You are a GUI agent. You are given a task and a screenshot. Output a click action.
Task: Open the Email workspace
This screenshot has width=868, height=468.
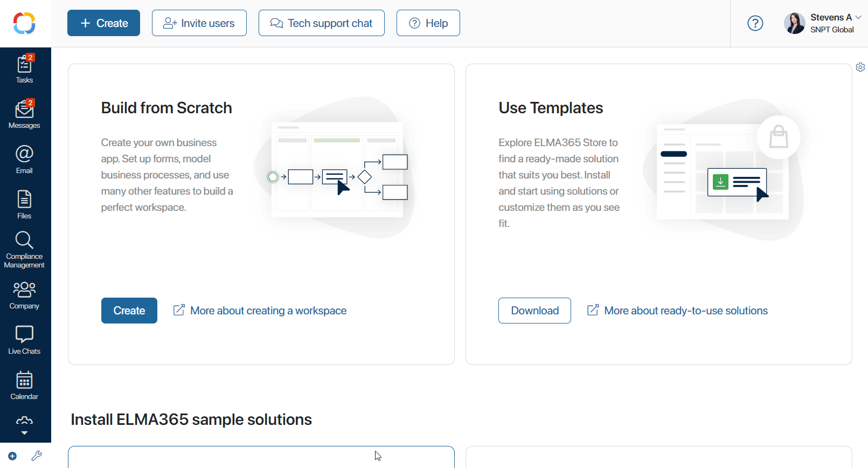point(24,159)
